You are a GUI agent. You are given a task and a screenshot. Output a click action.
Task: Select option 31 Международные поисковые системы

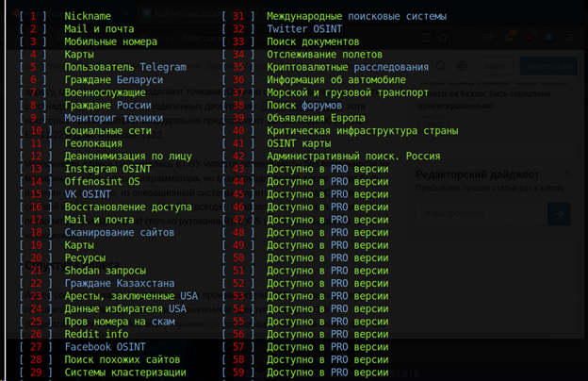point(356,16)
